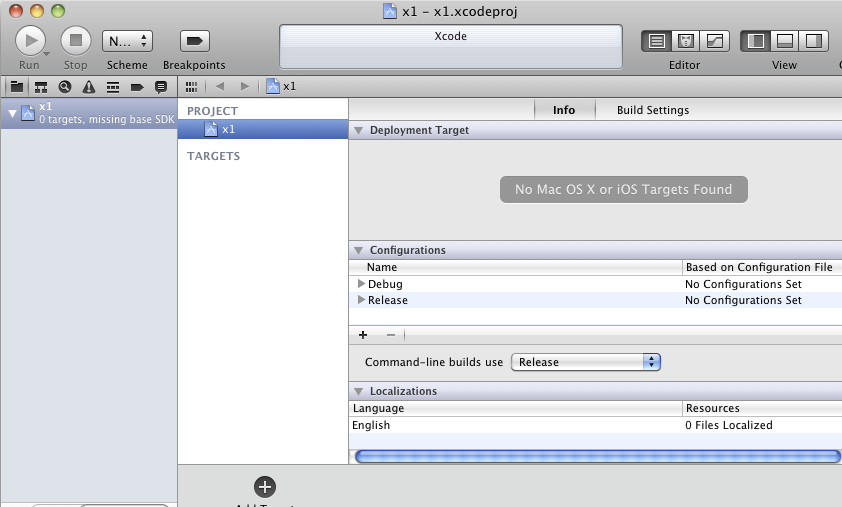Screen dimensions: 842x507
Task: Click the Stop button
Action: coord(76,41)
